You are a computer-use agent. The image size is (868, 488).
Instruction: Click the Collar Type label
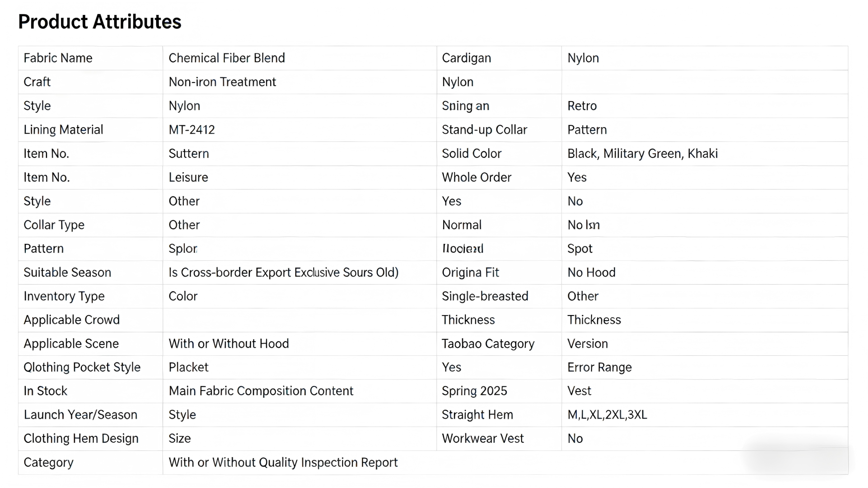click(x=54, y=225)
